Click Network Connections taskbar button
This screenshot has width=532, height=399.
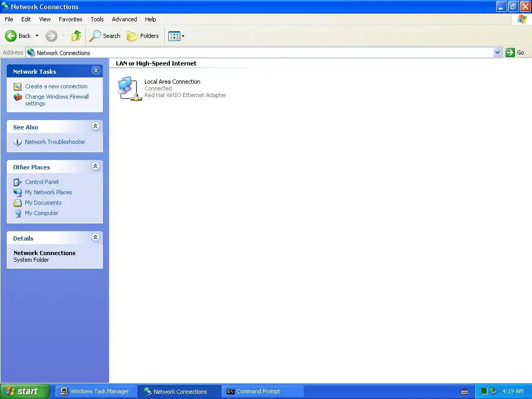click(x=179, y=392)
